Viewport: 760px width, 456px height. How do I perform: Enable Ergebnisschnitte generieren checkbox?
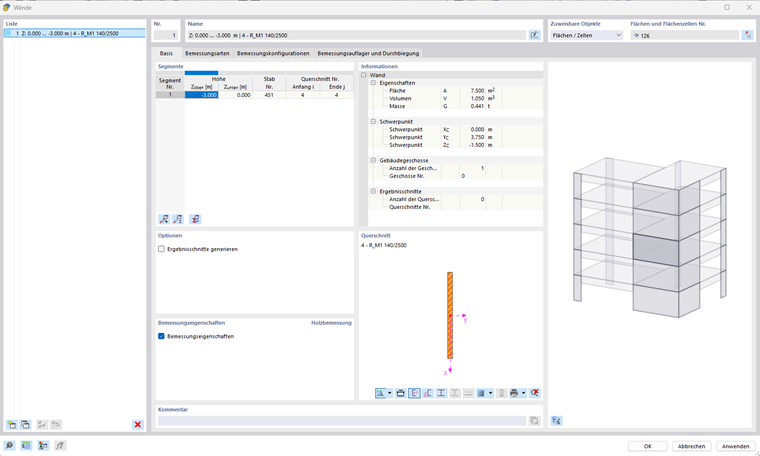(161, 249)
